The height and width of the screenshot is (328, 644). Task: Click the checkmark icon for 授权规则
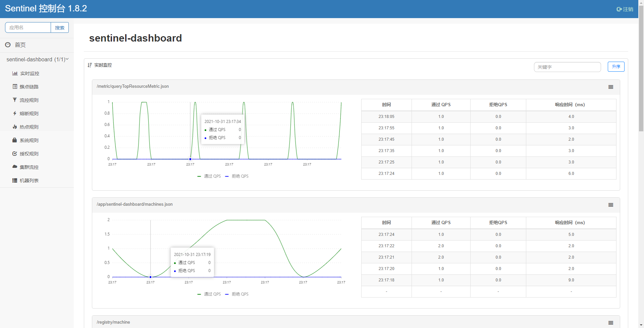(15, 153)
